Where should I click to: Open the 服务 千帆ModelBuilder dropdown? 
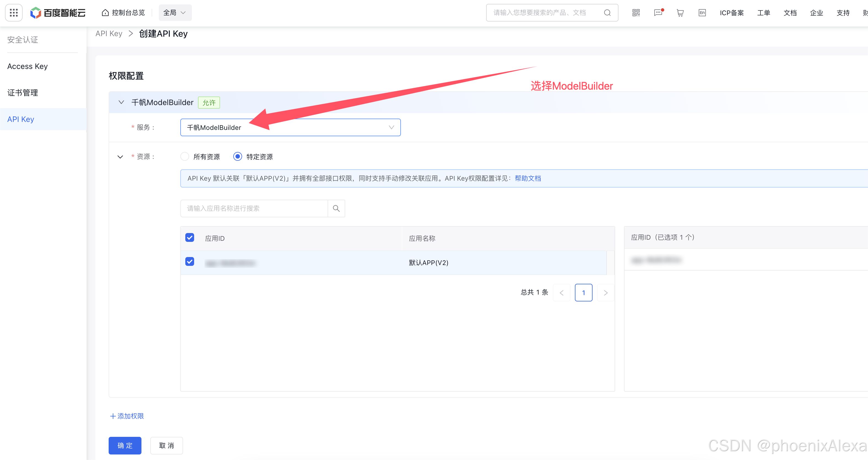[290, 127]
